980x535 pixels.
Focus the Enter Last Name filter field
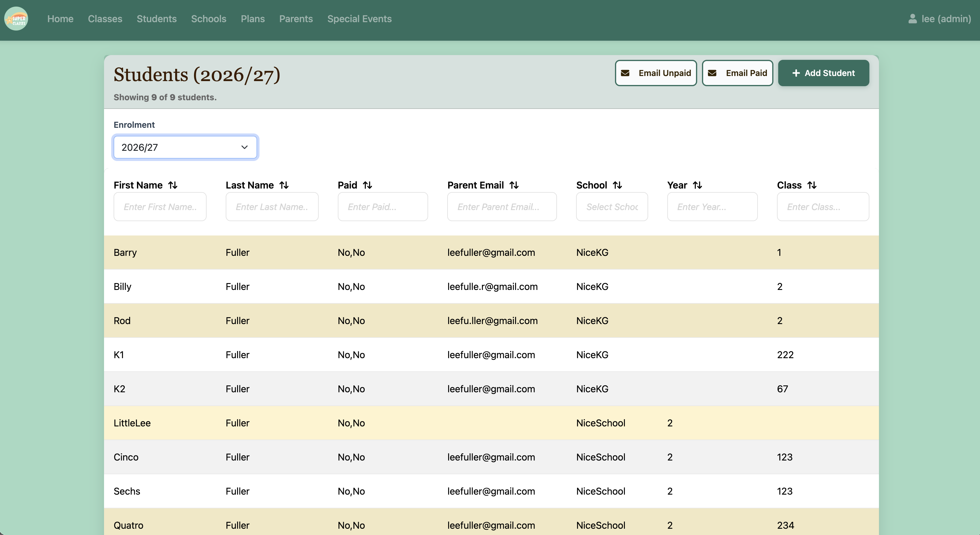[272, 207]
